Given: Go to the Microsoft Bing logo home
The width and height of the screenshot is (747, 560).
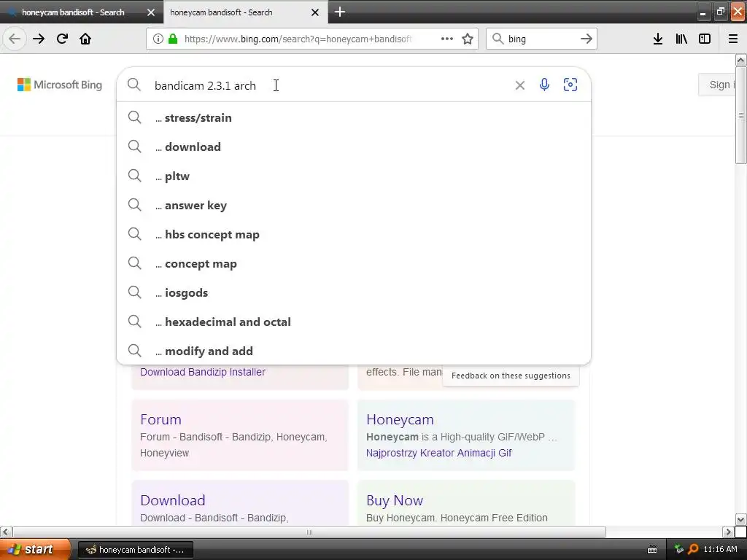Looking at the screenshot, I should coord(60,85).
